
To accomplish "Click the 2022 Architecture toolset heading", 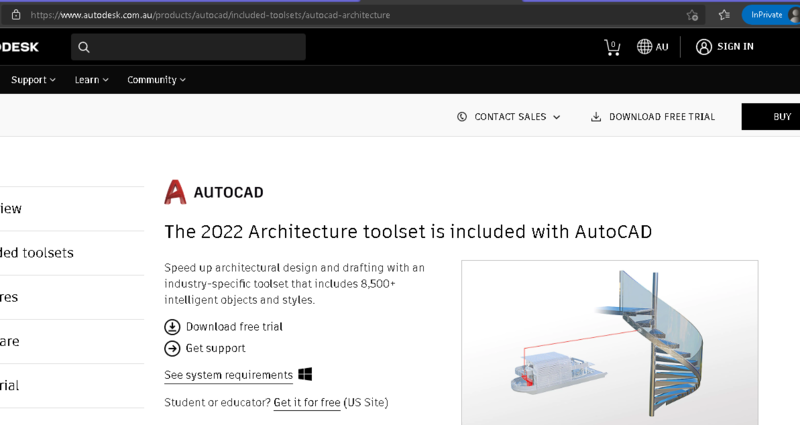I will pos(408,232).
